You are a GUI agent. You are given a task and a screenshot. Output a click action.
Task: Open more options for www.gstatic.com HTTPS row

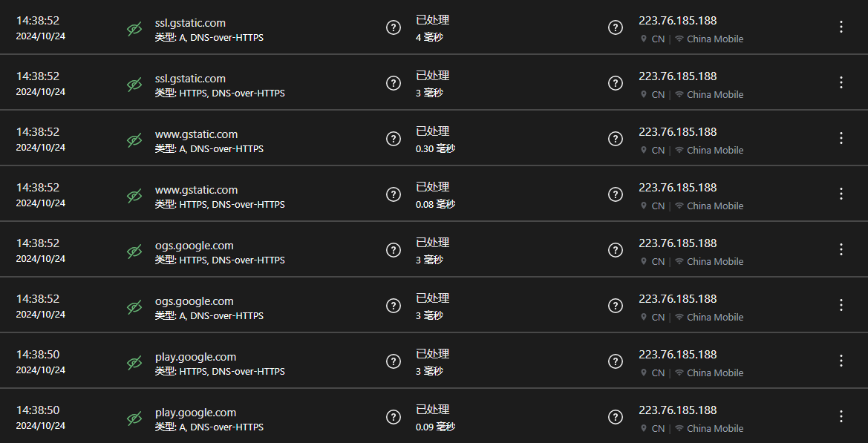coord(841,194)
